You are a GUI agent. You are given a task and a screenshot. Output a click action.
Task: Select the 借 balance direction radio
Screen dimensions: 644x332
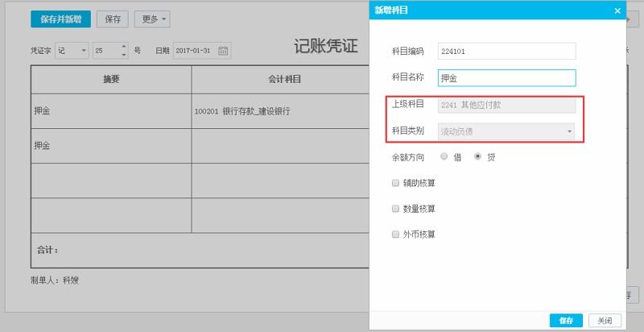444,156
